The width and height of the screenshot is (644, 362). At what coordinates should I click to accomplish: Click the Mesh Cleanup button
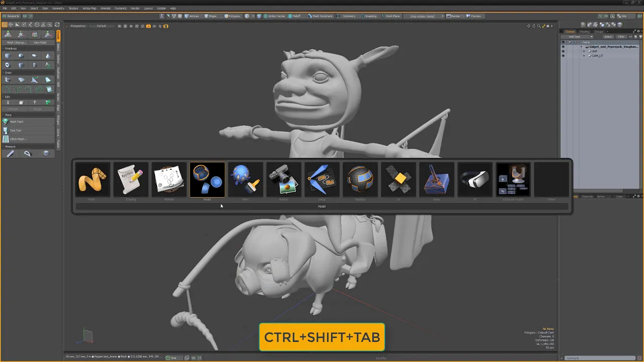click(16, 43)
